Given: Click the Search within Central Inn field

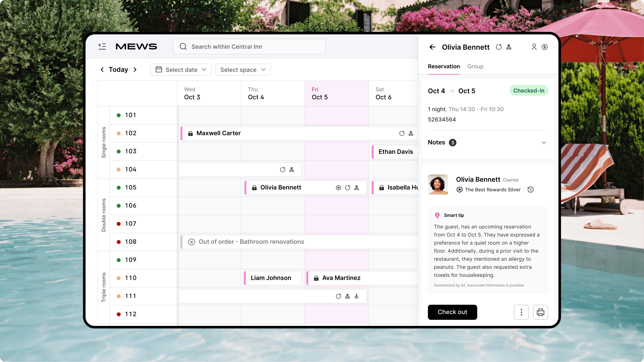Looking at the screenshot, I should point(249,47).
